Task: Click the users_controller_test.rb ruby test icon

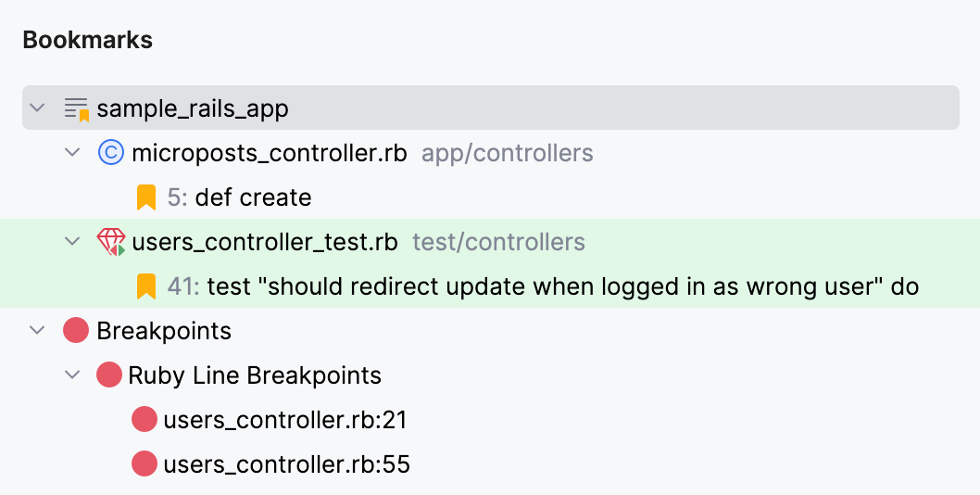Action: point(110,243)
